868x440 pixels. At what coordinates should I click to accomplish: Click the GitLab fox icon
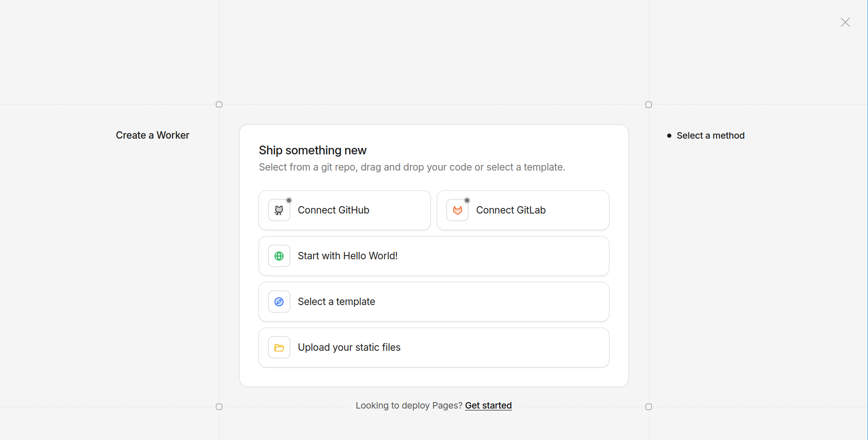click(457, 210)
